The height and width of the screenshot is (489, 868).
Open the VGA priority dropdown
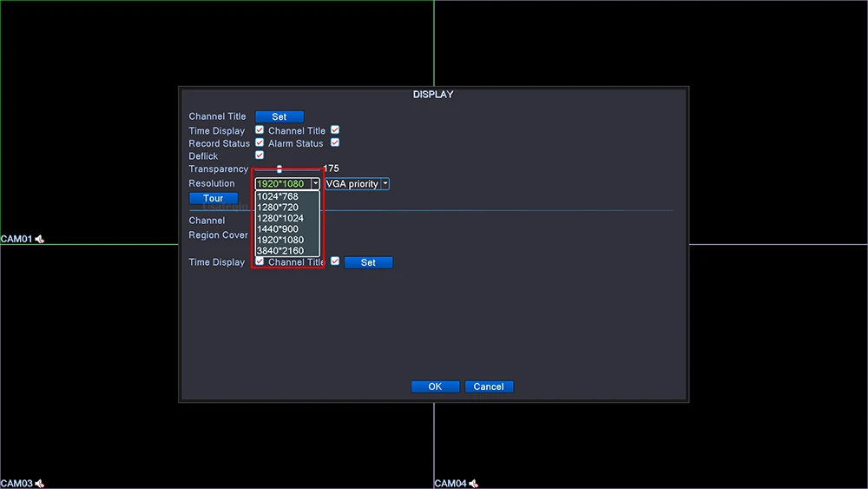pos(357,184)
